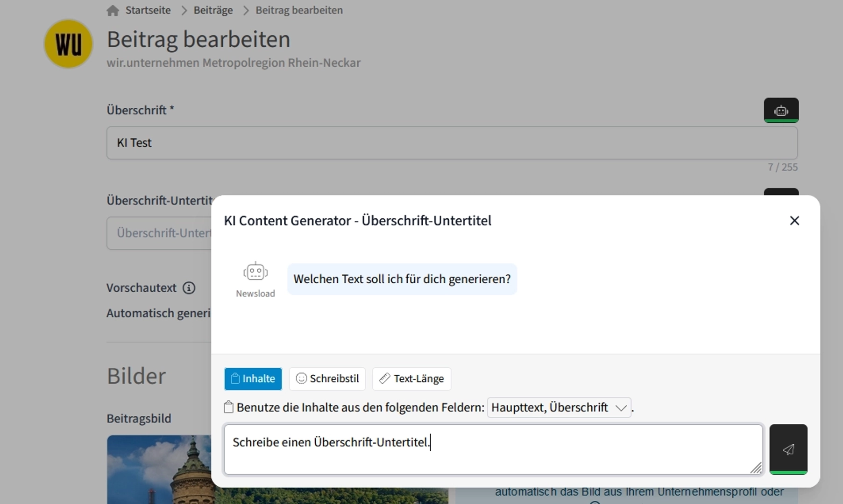Go to Startseite breadcrumb link
Image resolution: width=843 pixels, height=504 pixels.
(x=148, y=10)
